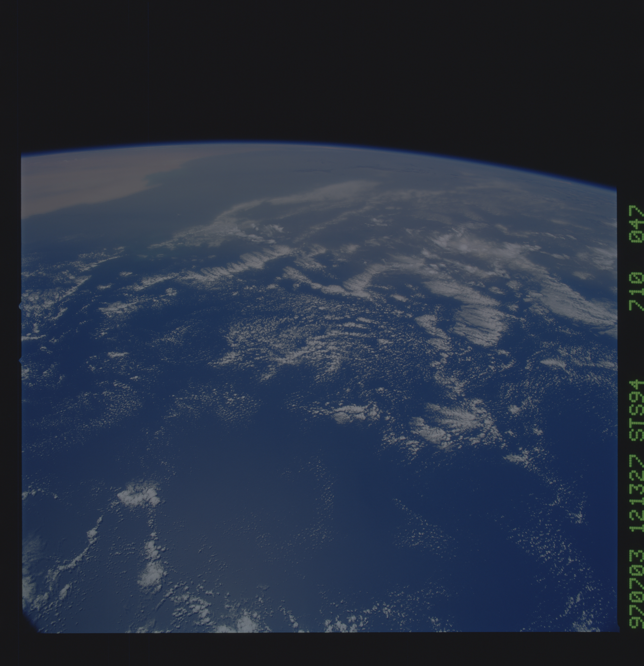644x666 pixels.
Task: Click the black space above the horizon
Action: tap(306, 68)
